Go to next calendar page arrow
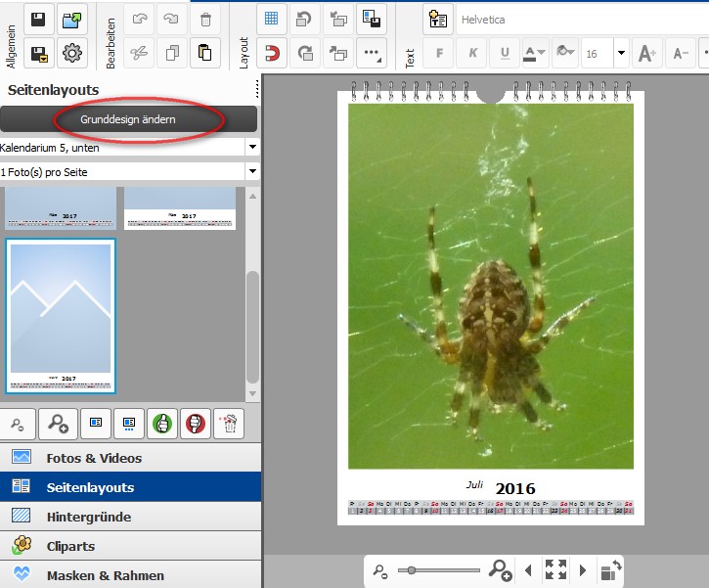 click(x=584, y=570)
